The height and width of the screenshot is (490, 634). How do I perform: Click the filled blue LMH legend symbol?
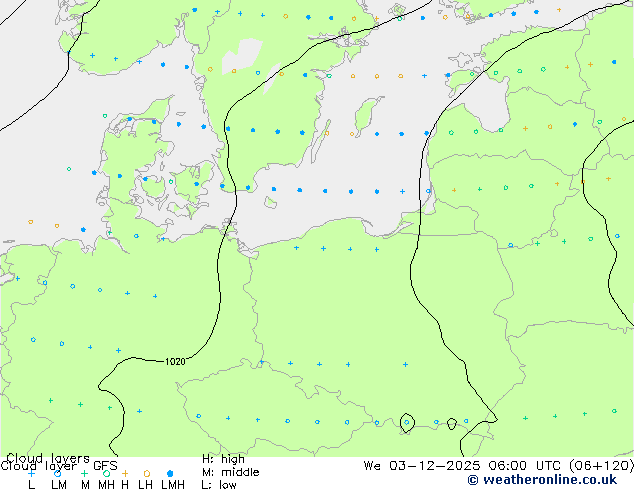170,473
